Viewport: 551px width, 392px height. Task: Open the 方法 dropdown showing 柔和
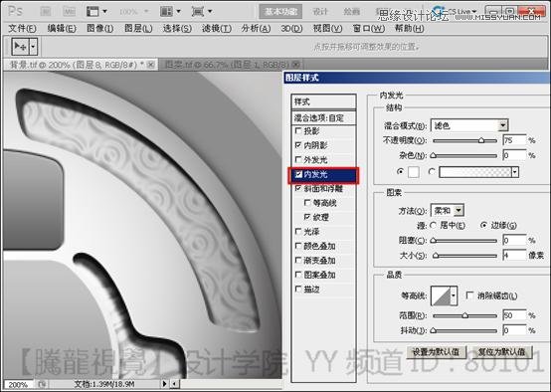[x=447, y=211]
